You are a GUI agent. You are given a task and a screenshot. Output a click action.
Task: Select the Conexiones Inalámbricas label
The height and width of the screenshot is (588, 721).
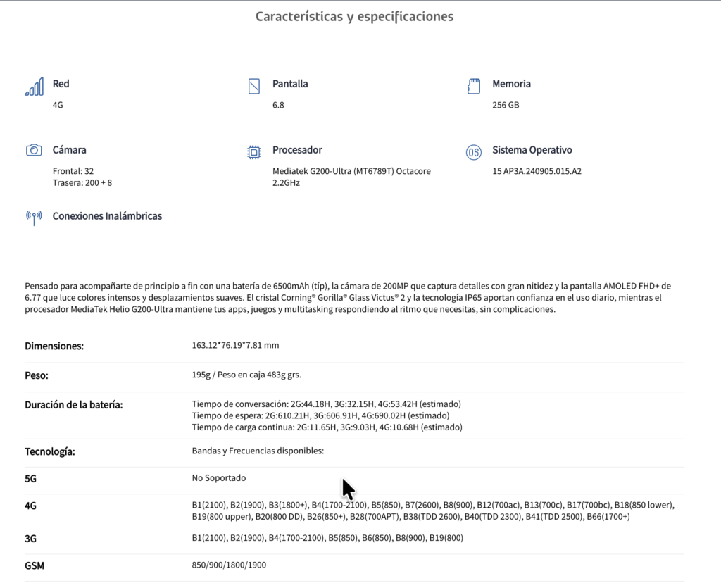point(107,216)
